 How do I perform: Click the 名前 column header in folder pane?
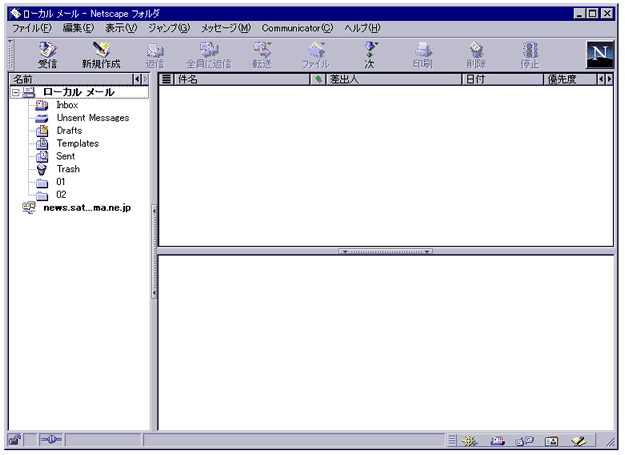point(71,79)
